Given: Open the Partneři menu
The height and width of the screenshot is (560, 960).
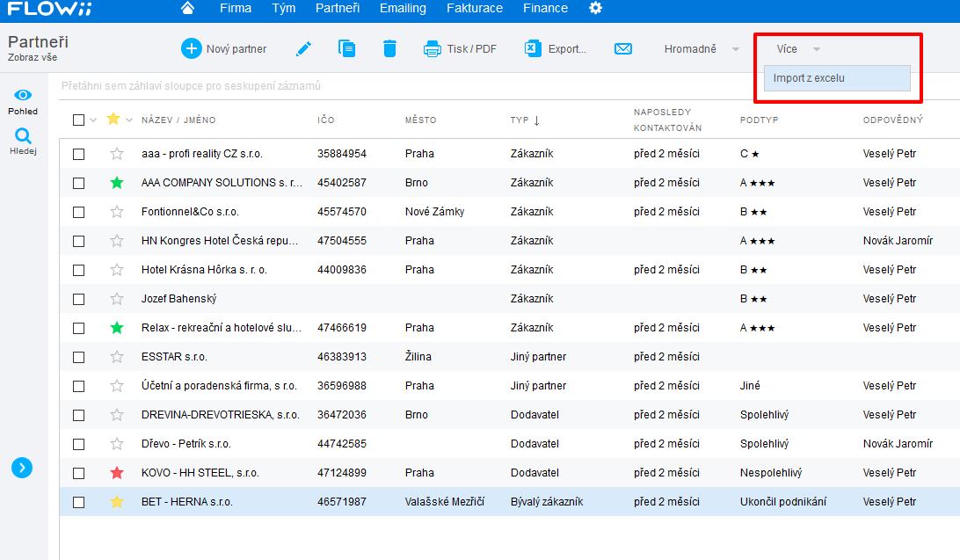Looking at the screenshot, I should [338, 8].
